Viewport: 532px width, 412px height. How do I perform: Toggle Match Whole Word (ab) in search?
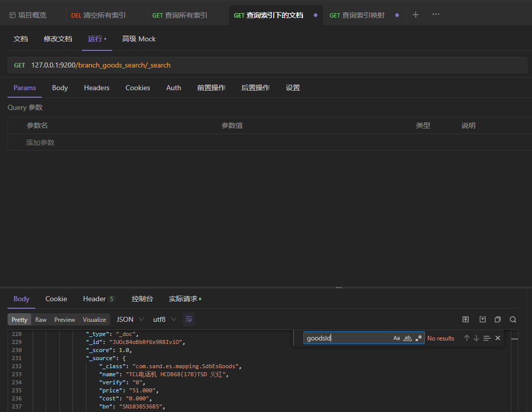coord(408,338)
